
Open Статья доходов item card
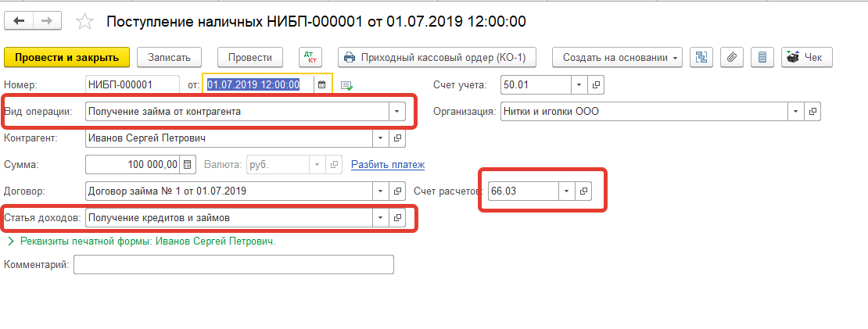(397, 218)
